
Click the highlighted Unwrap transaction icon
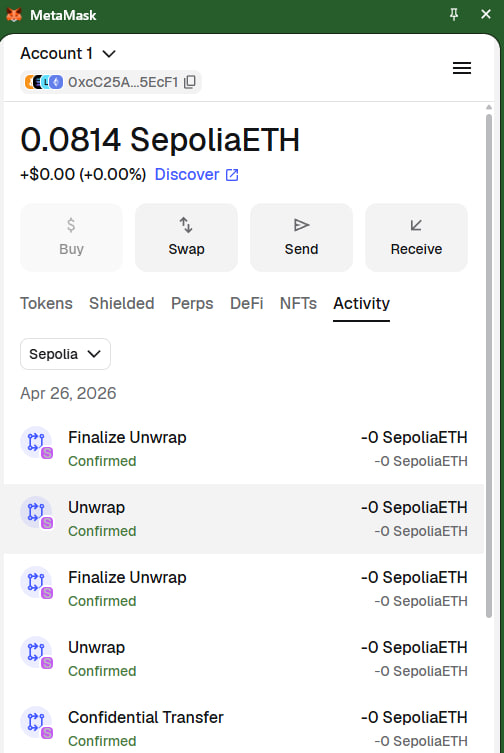point(37,512)
